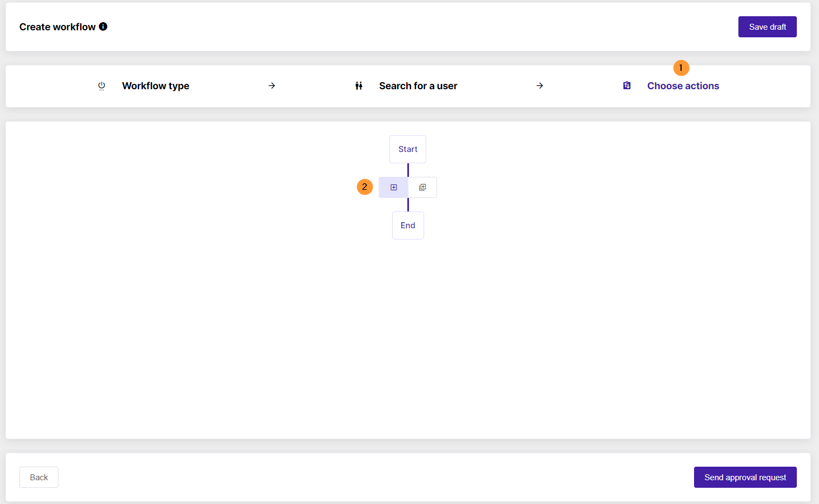The width and height of the screenshot is (819, 504).
Task: Click the Create workflow heading
Action: pos(57,27)
